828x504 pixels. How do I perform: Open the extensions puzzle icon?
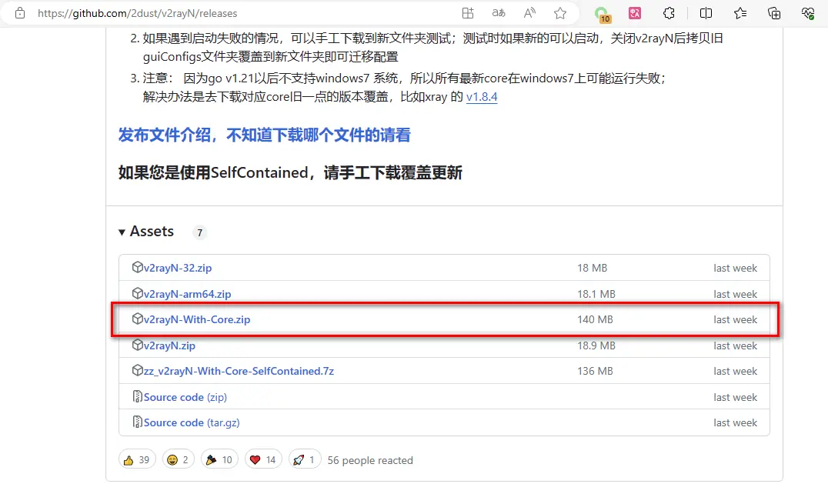(x=669, y=13)
